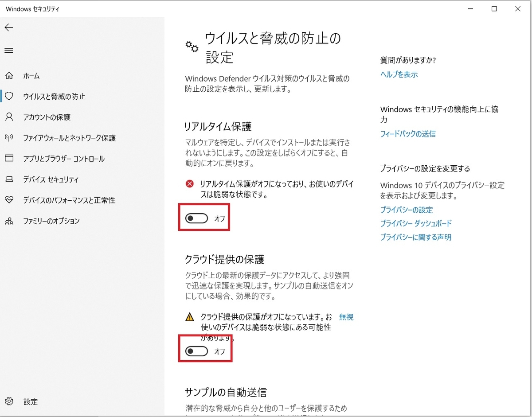Image resolution: width=532 pixels, height=417 pixels.
Task: Click the device security laptop icon
Action: [9, 179]
